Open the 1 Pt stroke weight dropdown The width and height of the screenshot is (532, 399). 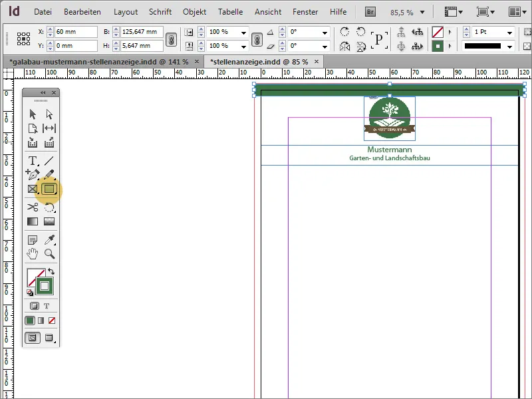coord(509,33)
